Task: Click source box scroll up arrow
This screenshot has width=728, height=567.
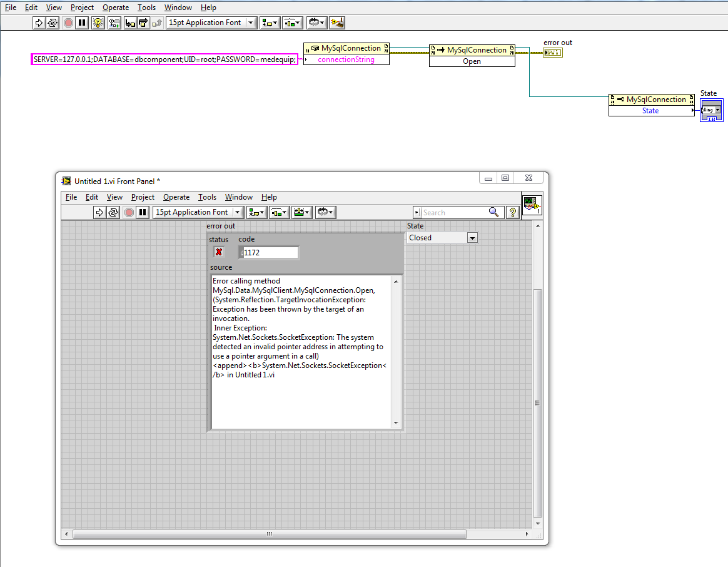Action: tap(396, 282)
